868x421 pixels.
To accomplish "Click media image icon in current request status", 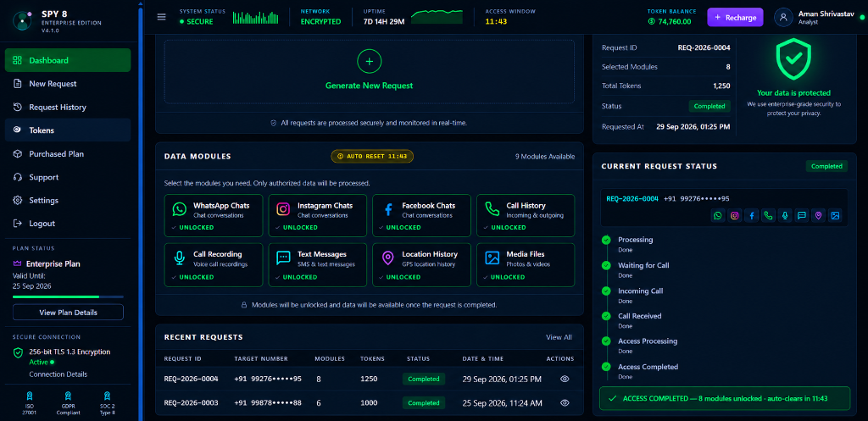I will (x=835, y=216).
